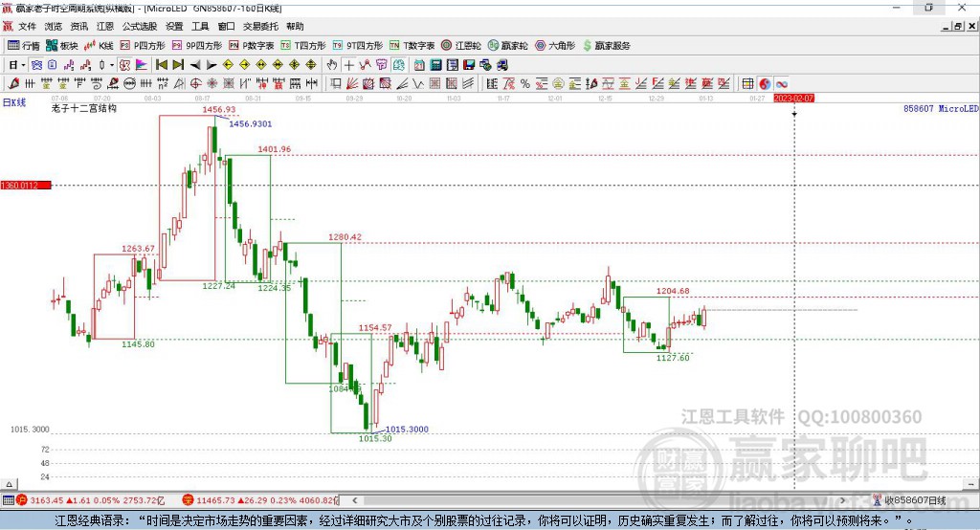
Task: Open the P四方形 tool
Action: (x=142, y=46)
